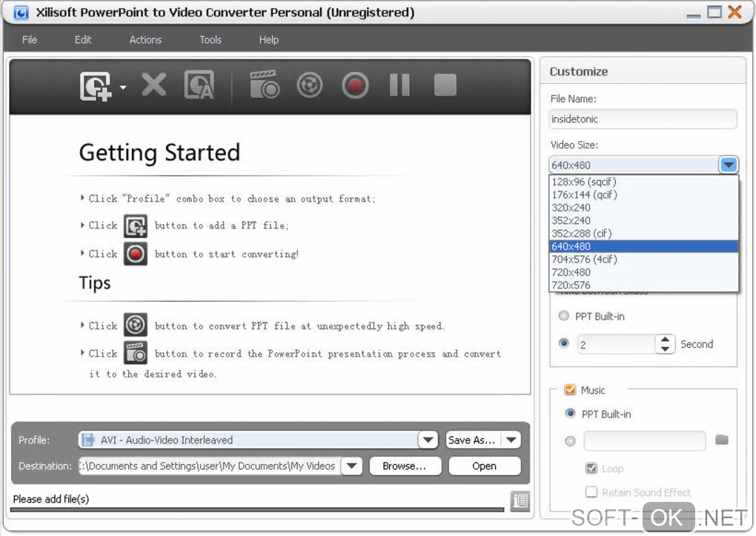Open the Save As dropdown arrow
756x536 pixels.
coord(511,440)
